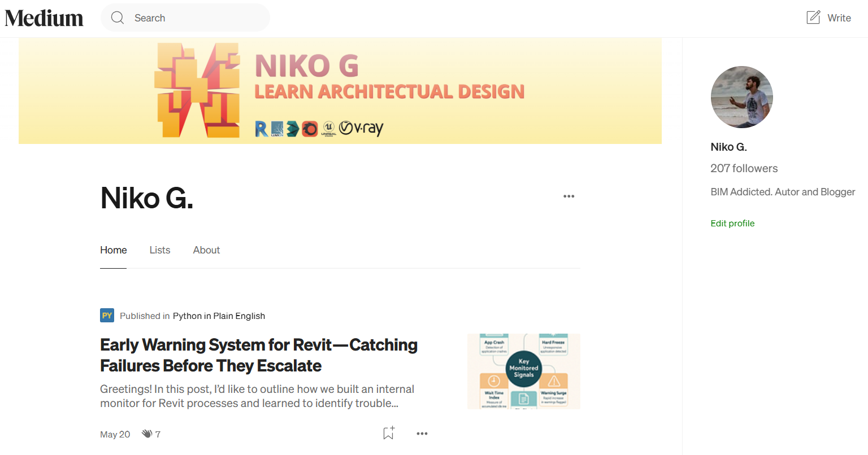Click the Niko G. name under avatar

pos(728,147)
